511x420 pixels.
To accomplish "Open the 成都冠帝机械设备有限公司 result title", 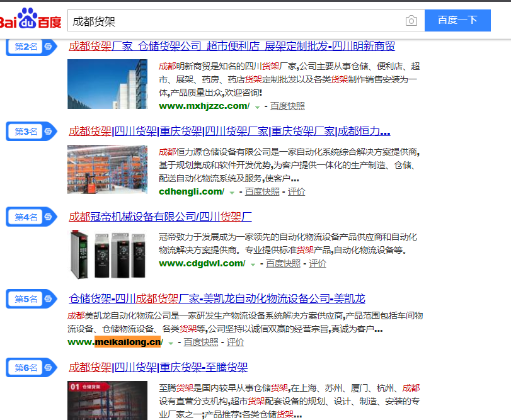I will pos(160,217).
